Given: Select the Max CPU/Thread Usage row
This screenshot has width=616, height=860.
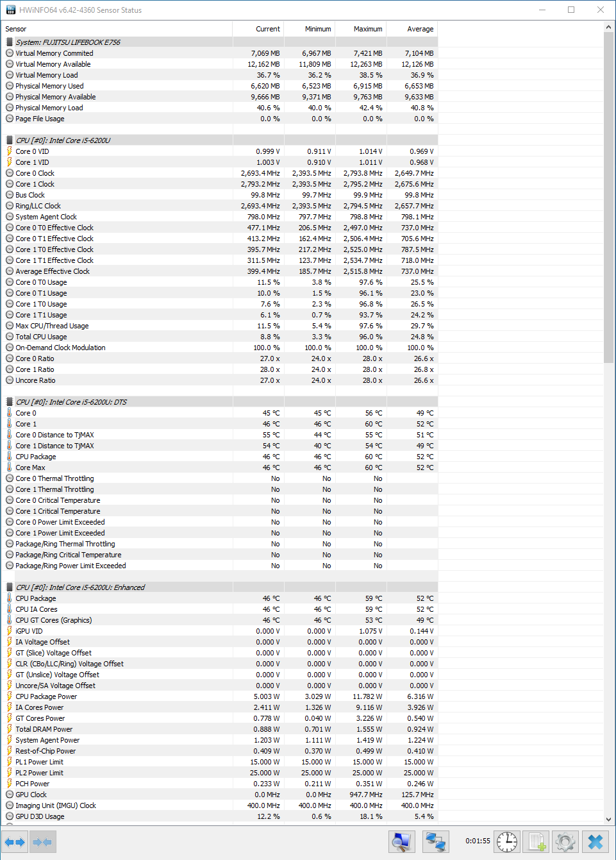Looking at the screenshot, I should point(219,326).
